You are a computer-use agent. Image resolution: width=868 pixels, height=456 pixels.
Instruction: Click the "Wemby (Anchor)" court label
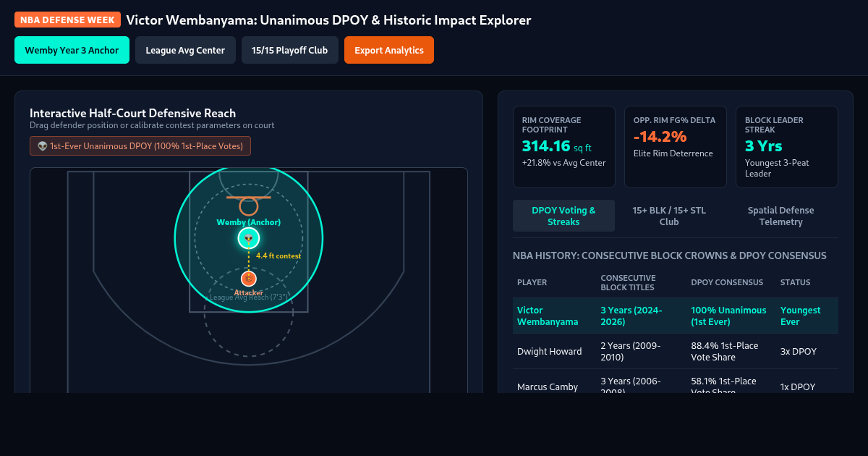pyautogui.click(x=249, y=222)
